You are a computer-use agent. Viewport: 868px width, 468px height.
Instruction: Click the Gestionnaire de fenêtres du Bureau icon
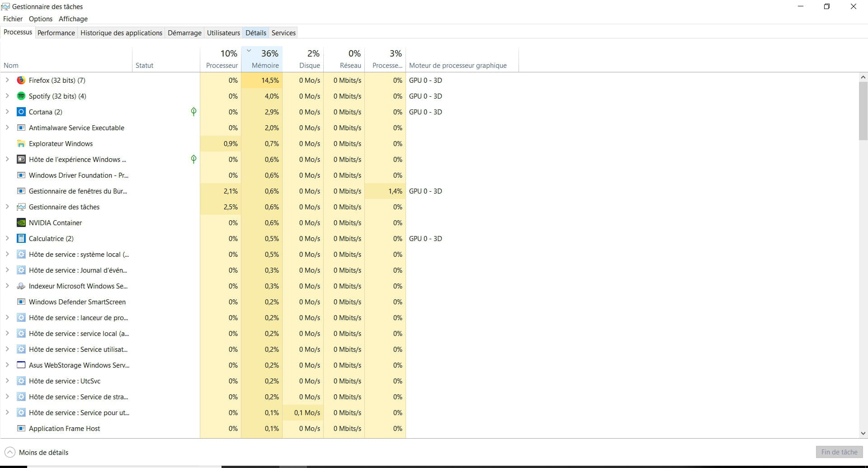tap(21, 191)
